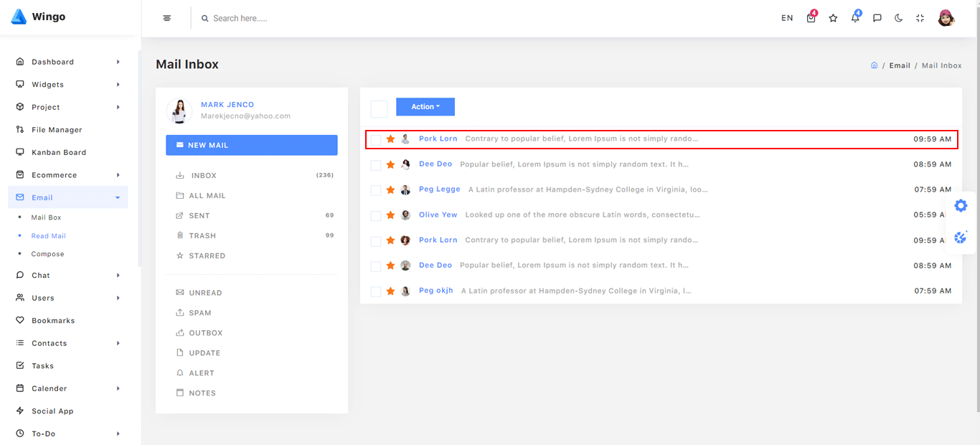980x445 pixels.
Task: Click the bookmark star icon in header
Action: (x=833, y=19)
